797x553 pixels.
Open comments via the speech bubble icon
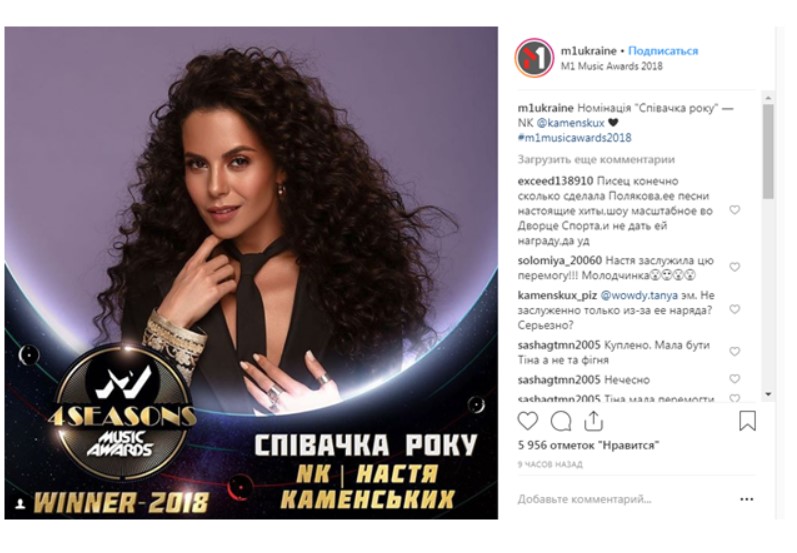(561, 421)
